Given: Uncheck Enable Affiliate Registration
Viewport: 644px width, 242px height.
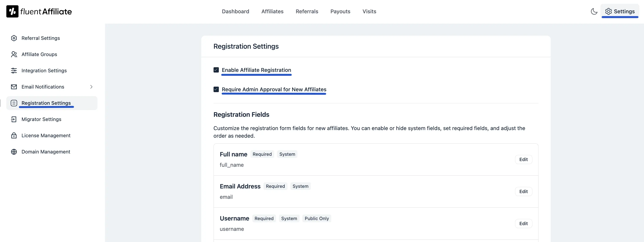Looking at the screenshot, I should [216, 70].
